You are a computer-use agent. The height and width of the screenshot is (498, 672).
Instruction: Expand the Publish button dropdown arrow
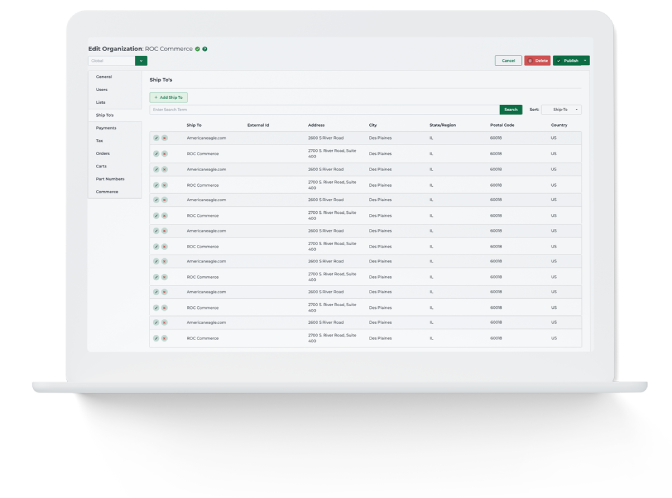point(585,61)
